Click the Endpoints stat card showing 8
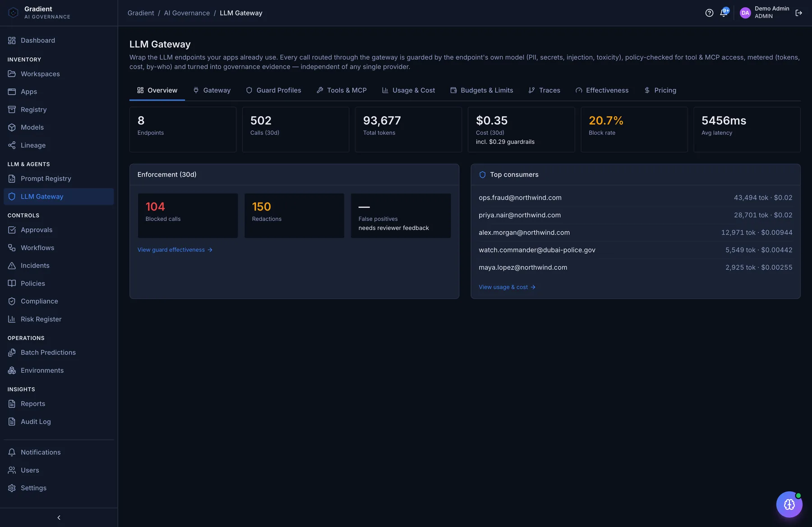 click(x=183, y=129)
